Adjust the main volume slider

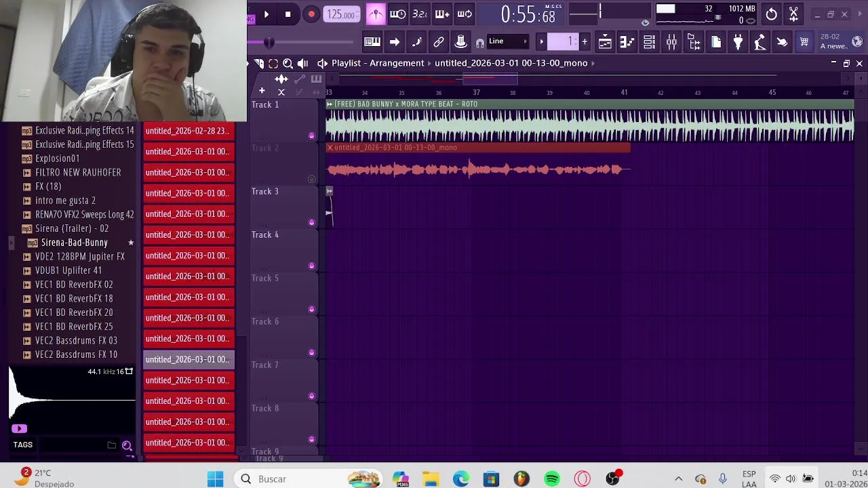(269, 42)
